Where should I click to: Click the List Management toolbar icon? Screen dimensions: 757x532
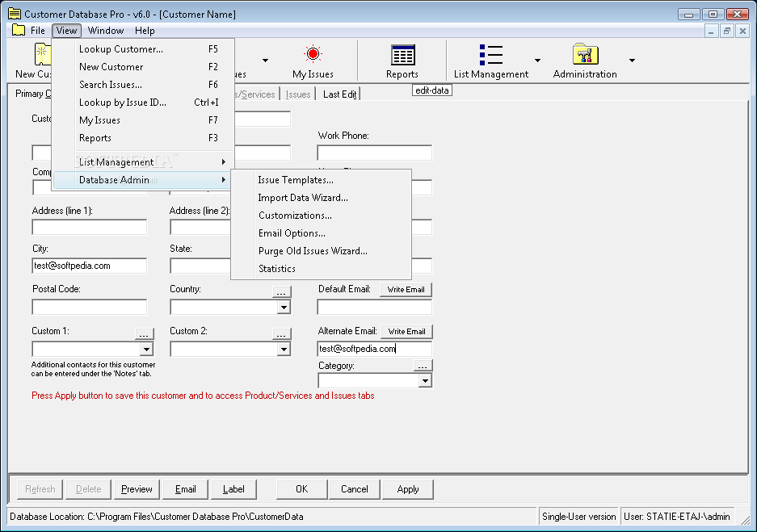(491, 55)
